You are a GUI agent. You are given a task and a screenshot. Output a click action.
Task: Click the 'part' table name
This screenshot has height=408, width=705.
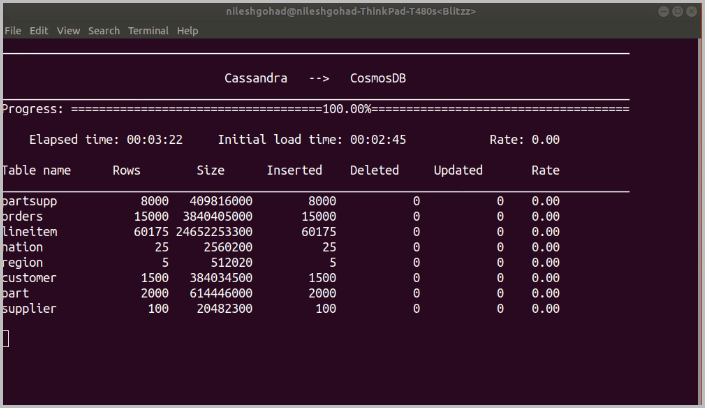tap(16, 294)
